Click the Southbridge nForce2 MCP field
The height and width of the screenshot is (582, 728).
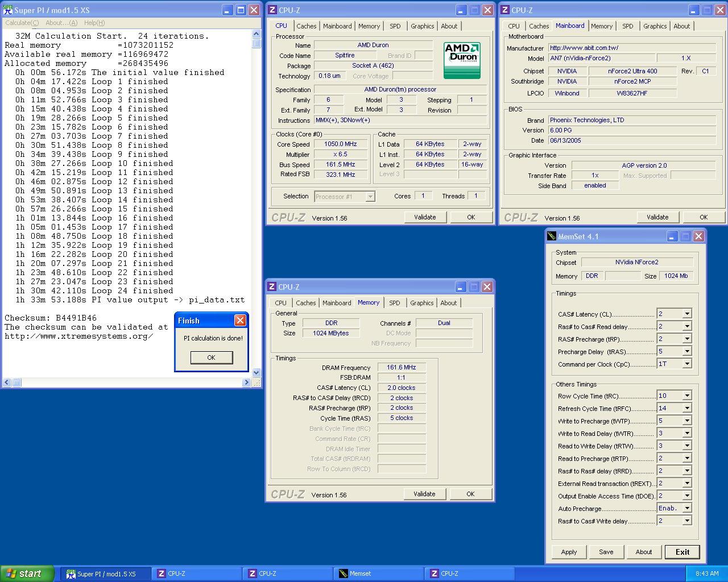click(632, 81)
